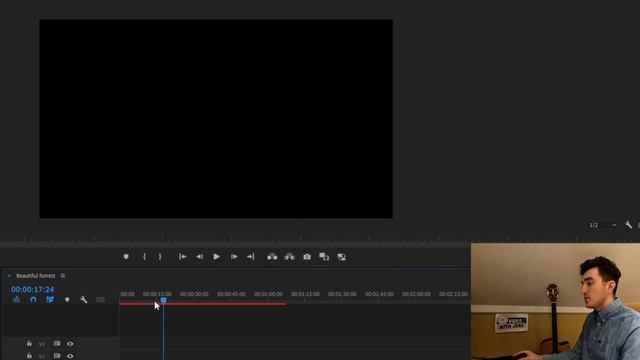Step back one frame
640x360 pixels.
point(200,257)
